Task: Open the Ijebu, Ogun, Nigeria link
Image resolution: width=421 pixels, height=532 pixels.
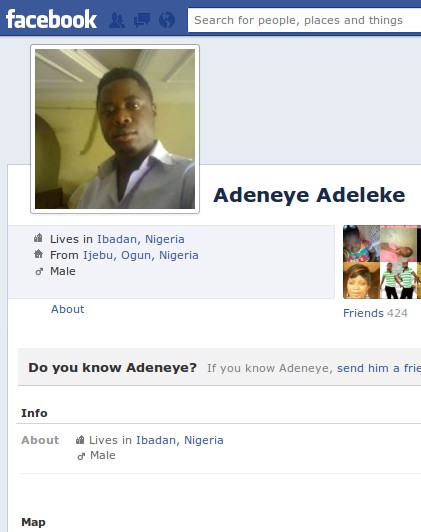Action: [x=141, y=255]
